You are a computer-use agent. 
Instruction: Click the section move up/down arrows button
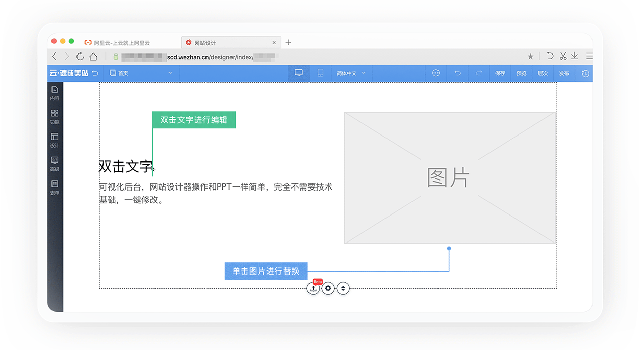tap(343, 288)
